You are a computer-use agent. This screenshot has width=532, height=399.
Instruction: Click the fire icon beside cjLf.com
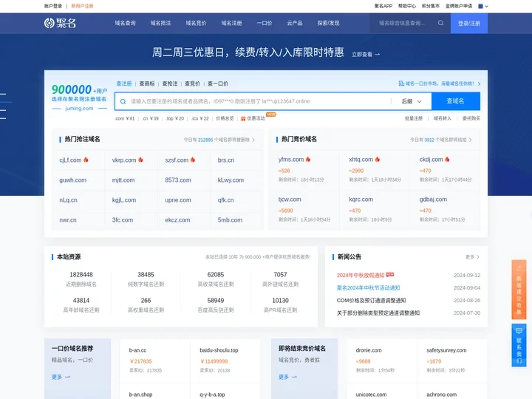pyautogui.click(x=86, y=160)
